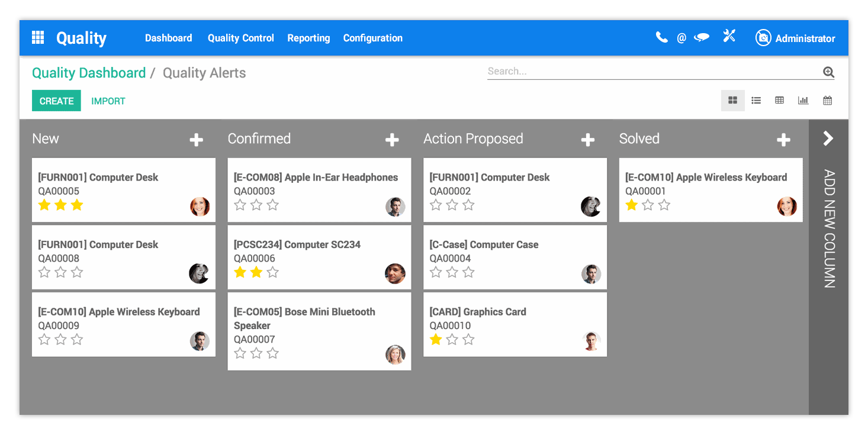Screen dimensions: 868x435
Task: Click the phone call icon
Action: [661, 37]
